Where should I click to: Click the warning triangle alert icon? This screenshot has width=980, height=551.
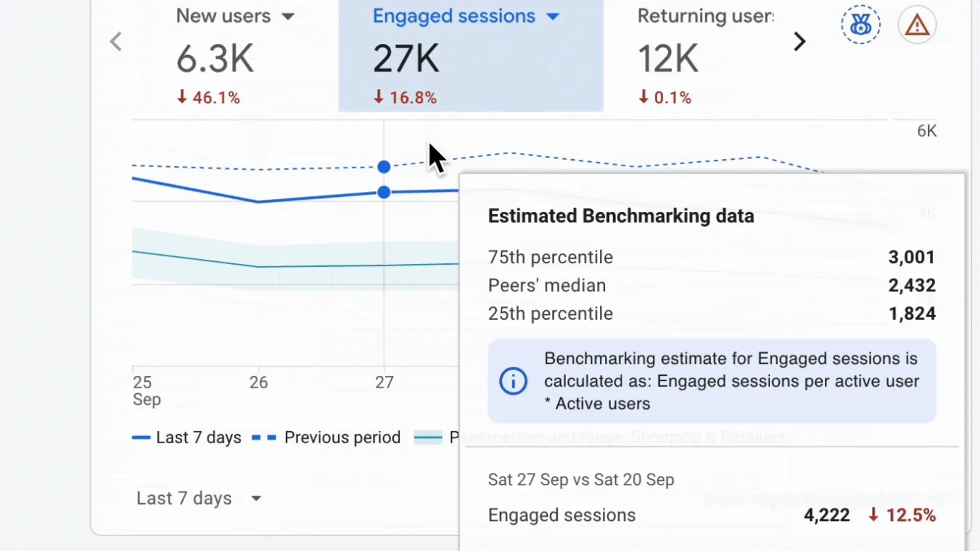coord(917,24)
